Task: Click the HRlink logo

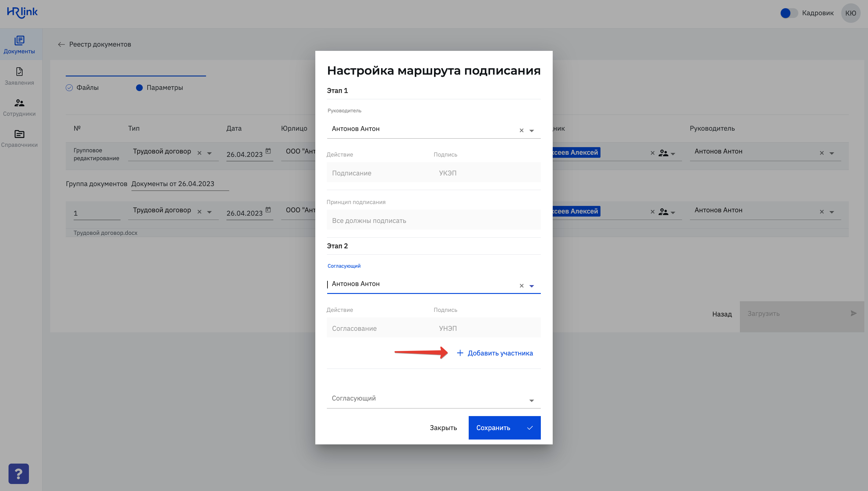Action: [x=22, y=12]
